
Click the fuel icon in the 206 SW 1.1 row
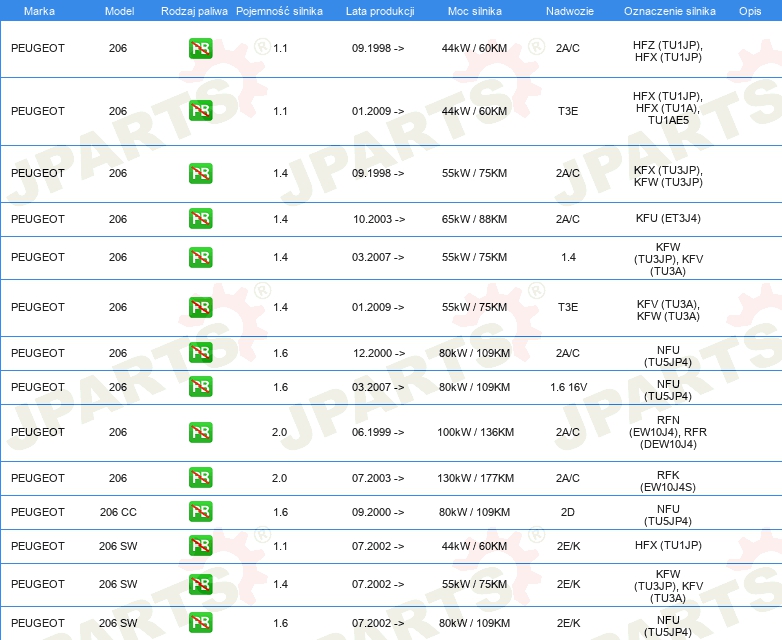pyautogui.click(x=200, y=545)
